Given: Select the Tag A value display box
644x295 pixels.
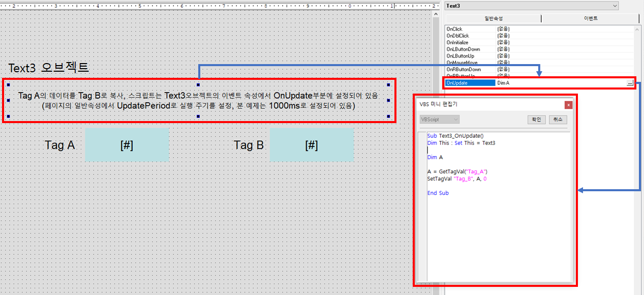Looking at the screenshot, I should tap(127, 144).
